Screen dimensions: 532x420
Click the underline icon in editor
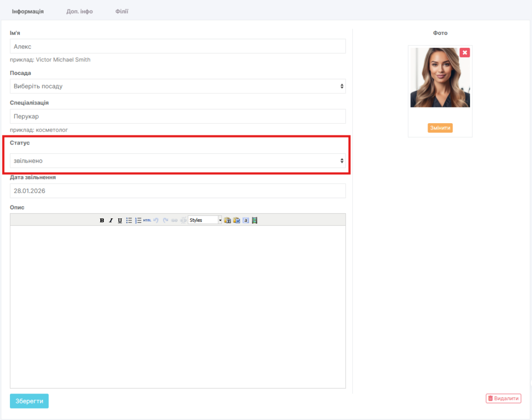(119, 220)
